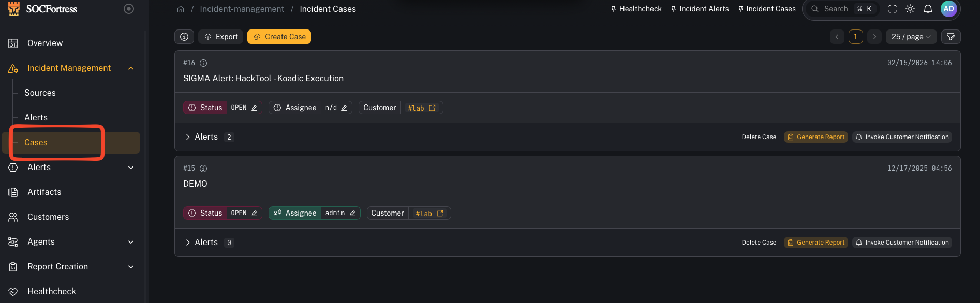Select Cases in the sidebar

point(71,143)
